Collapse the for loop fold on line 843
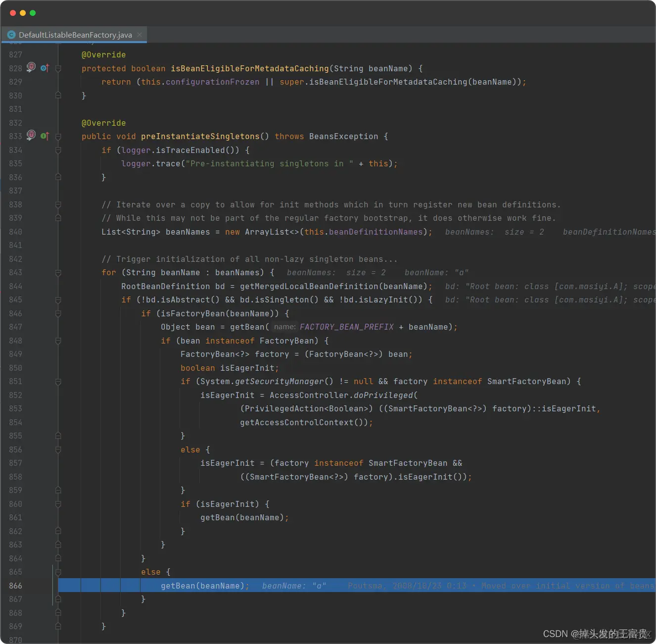The height and width of the screenshot is (644, 656). point(58,273)
